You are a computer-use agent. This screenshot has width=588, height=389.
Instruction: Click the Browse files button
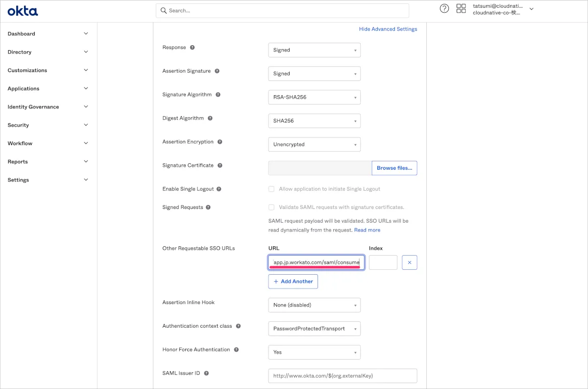pos(394,168)
